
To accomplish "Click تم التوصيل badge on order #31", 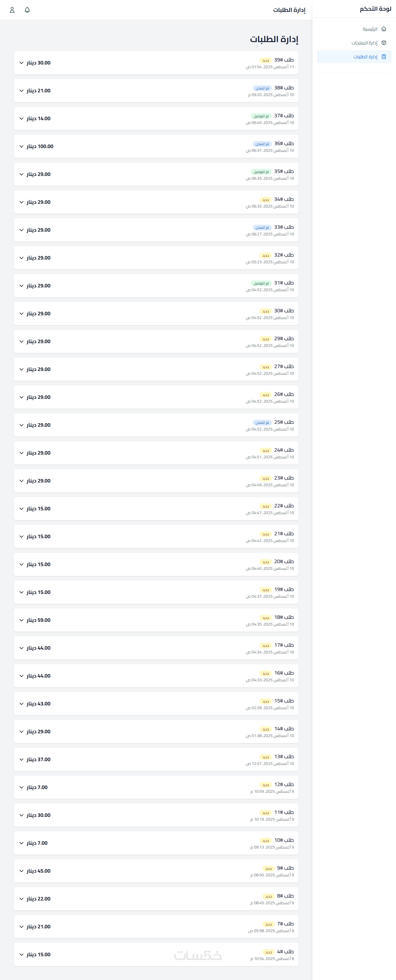I will (x=261, y=283).
